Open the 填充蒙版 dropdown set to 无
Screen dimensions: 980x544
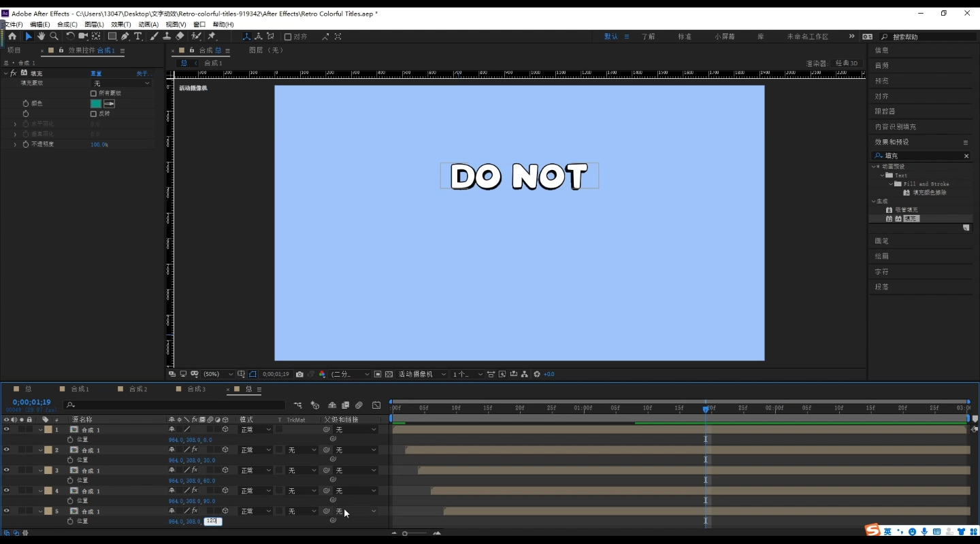121,83
